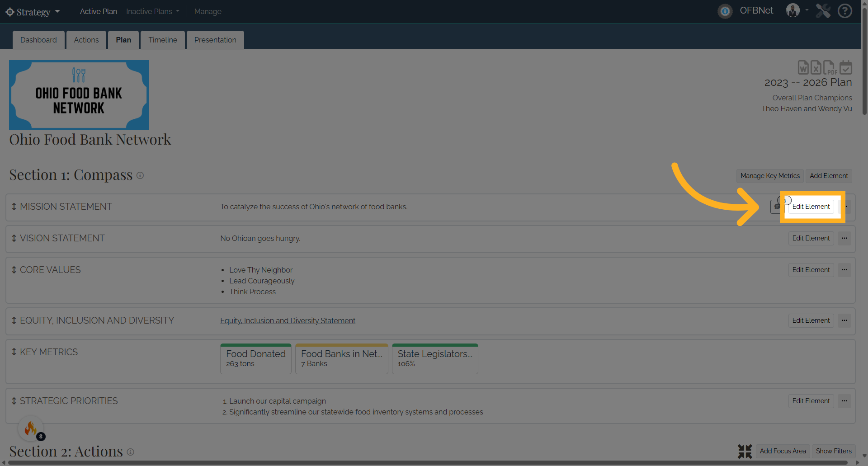Screen dimensions: 868x466
Task: Open more options for Strategic Priorities
Action: [844, 401]
